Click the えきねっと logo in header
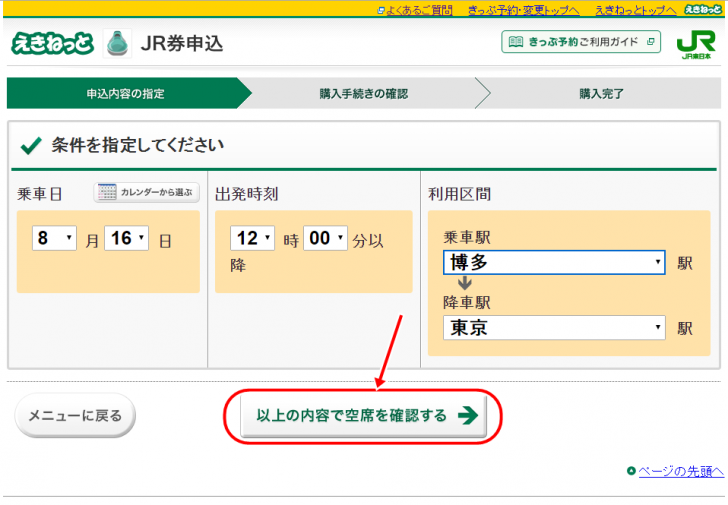This screenshot has width=728, height=505. point(52,44)
